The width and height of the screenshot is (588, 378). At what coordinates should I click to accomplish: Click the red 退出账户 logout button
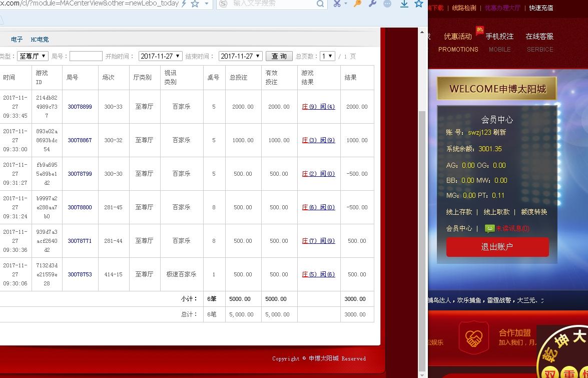(497, 247)
